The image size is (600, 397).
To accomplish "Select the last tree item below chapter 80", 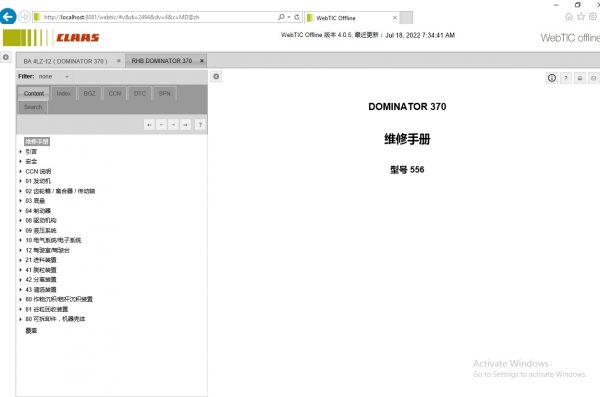I will 31,331.
